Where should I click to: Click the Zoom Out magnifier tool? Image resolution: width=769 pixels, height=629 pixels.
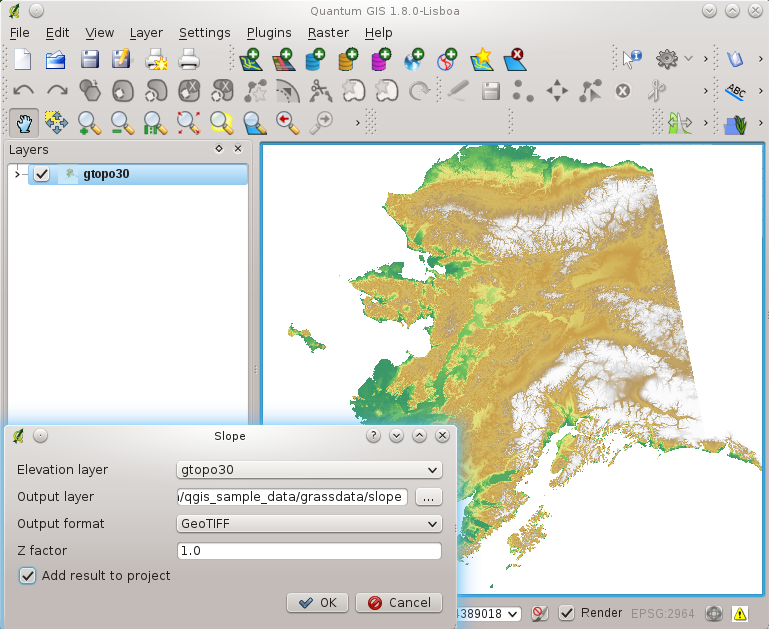point(122,122)
